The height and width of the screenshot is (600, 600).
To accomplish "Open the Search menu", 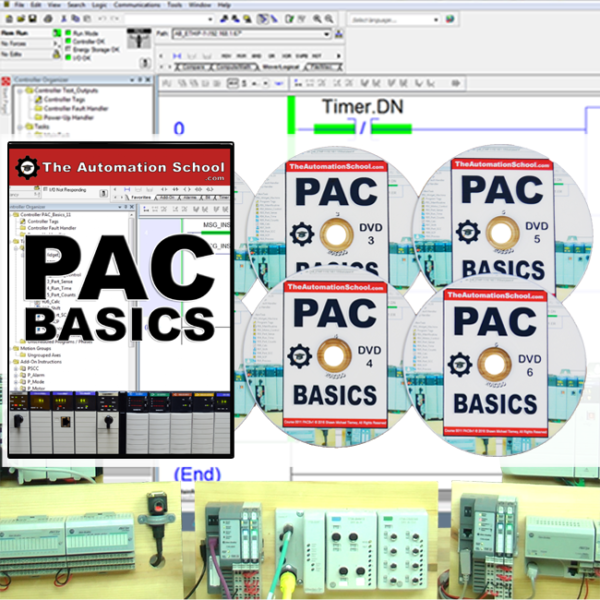I will (76, 5).
